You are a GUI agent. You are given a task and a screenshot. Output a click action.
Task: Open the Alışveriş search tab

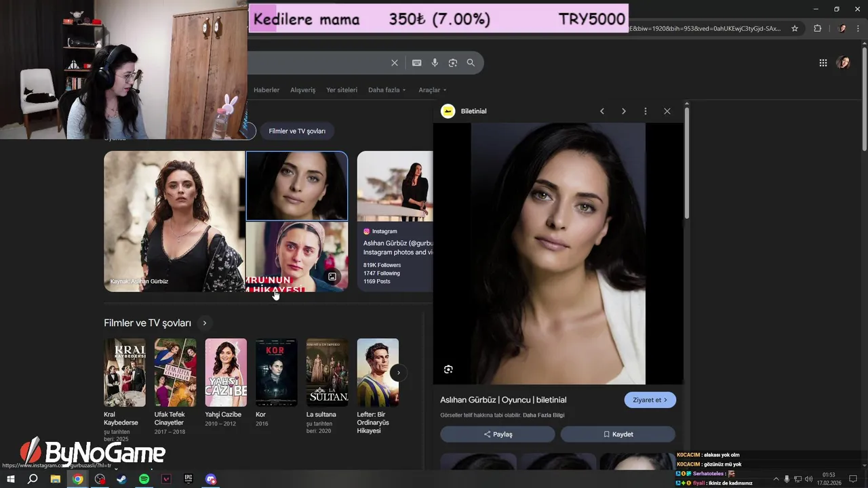tap(303, 90)
